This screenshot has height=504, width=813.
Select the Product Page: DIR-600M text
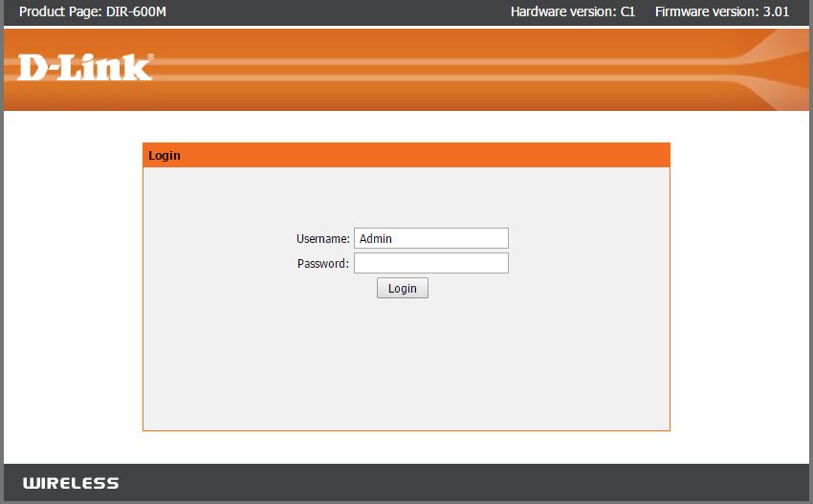[93, 11]
